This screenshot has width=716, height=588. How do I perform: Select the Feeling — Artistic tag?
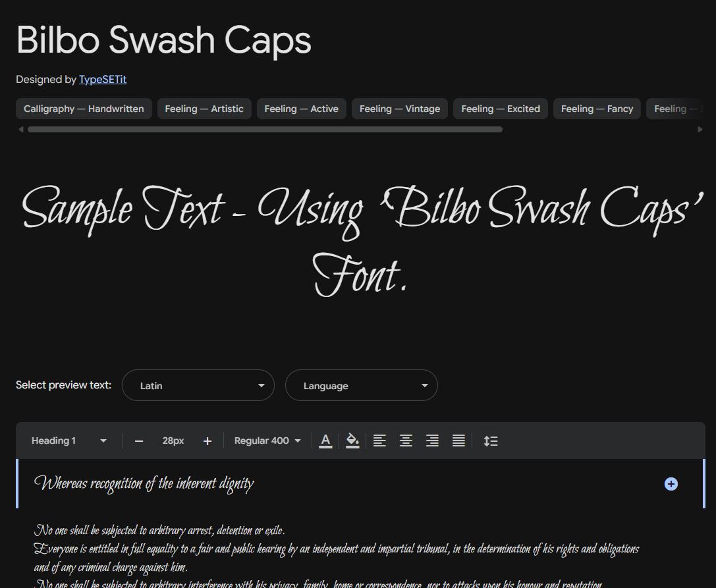click(x=204, y=109)
